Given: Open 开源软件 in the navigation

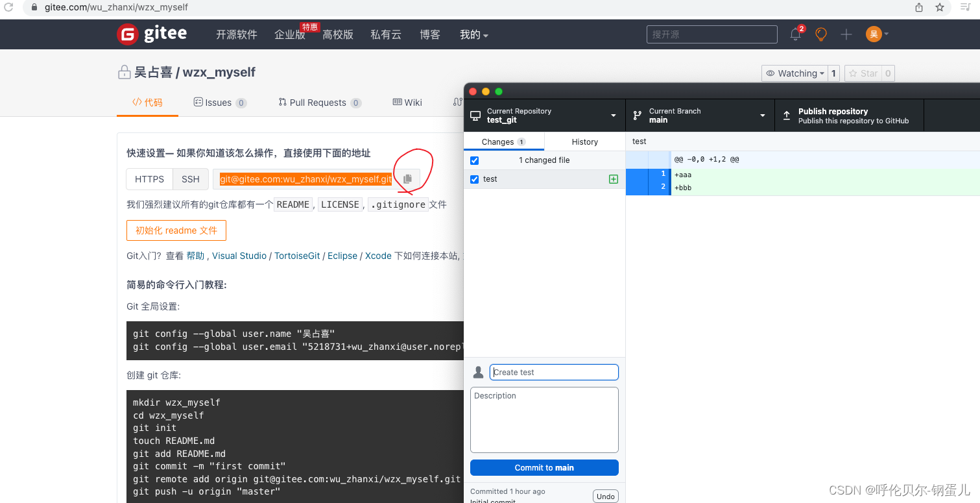Looking at the screenshot, I should (x=237, y=34).
